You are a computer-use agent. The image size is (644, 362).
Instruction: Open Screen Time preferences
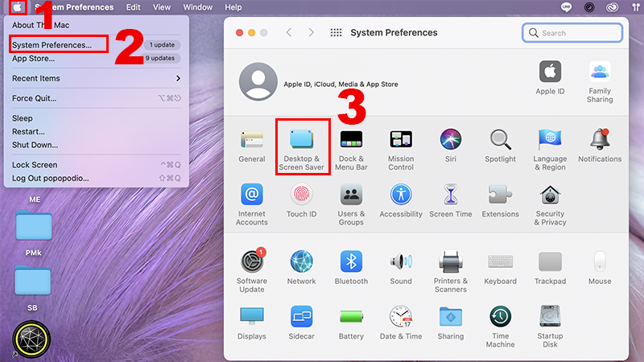tap(451, 201)
